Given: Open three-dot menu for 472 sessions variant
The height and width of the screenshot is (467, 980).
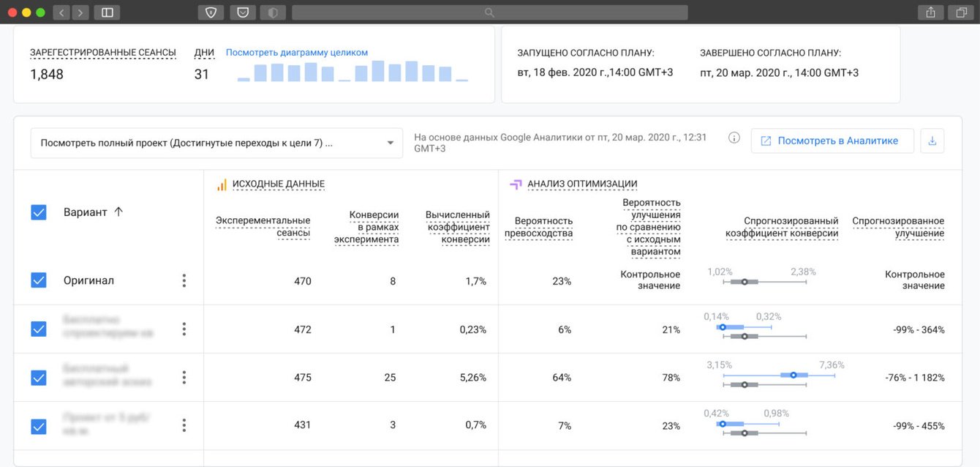Looking at the screenshot, I should tap(184, 329).
